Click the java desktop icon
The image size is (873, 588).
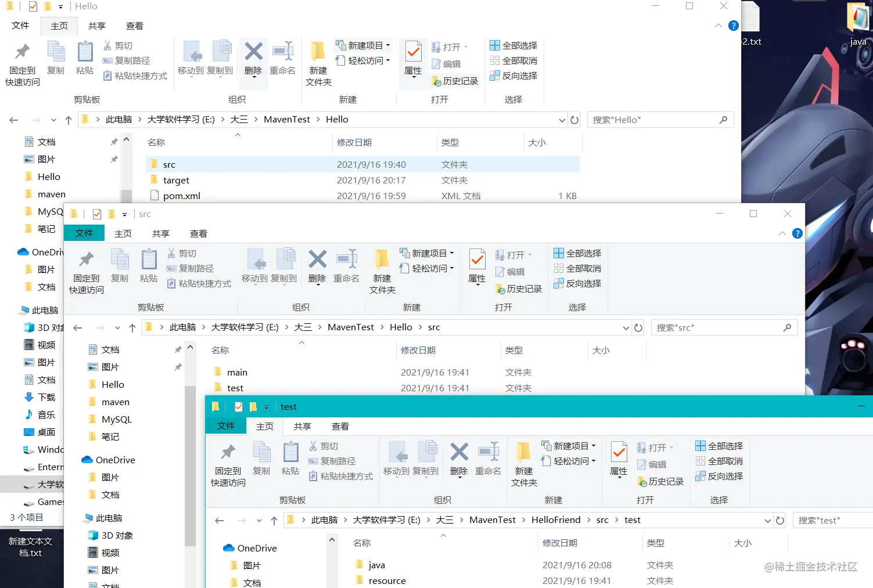858,24
